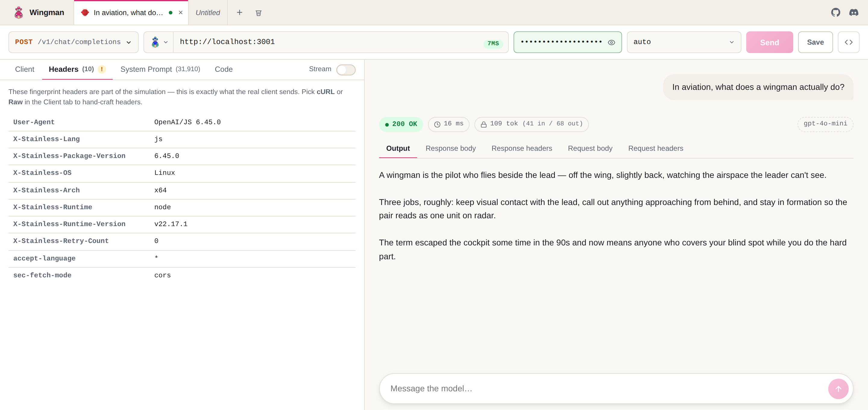This screenshot has width=868, height=410.
Task: Click the Save button
Action: [815, 42]
